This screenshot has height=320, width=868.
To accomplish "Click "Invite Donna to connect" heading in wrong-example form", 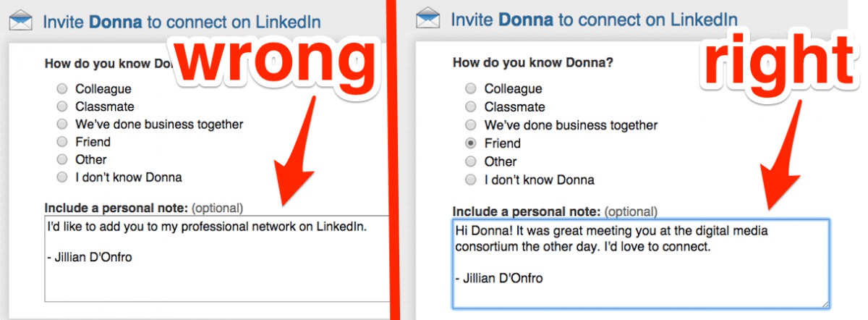I will [x=181, y=20].
